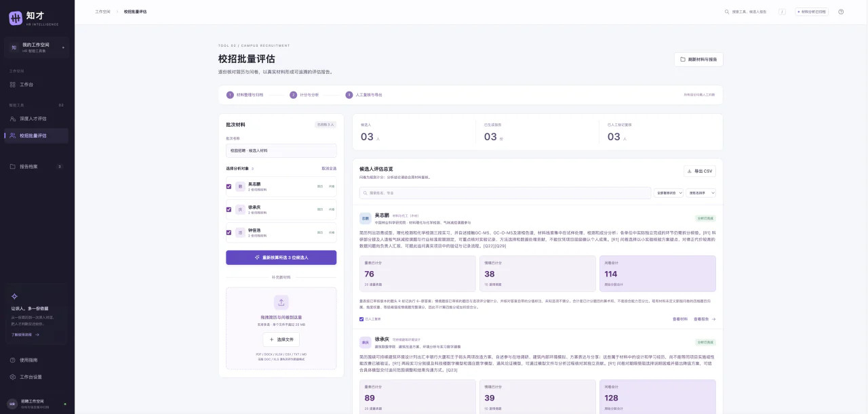Viewport: 868px width, 414px height.
Task: Click 重新核算所选 3 位候选人 button
Action: click(x=281, y=257)
